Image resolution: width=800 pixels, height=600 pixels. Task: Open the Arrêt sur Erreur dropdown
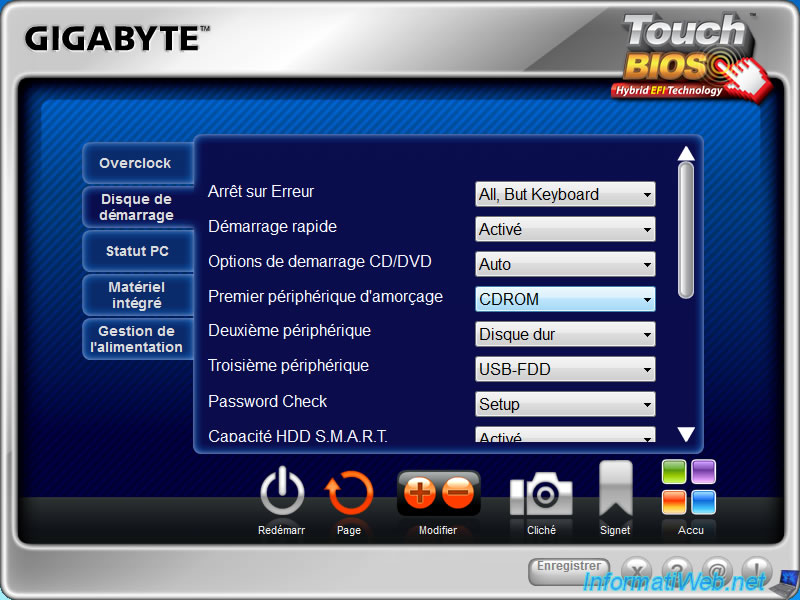pos(565,194)
